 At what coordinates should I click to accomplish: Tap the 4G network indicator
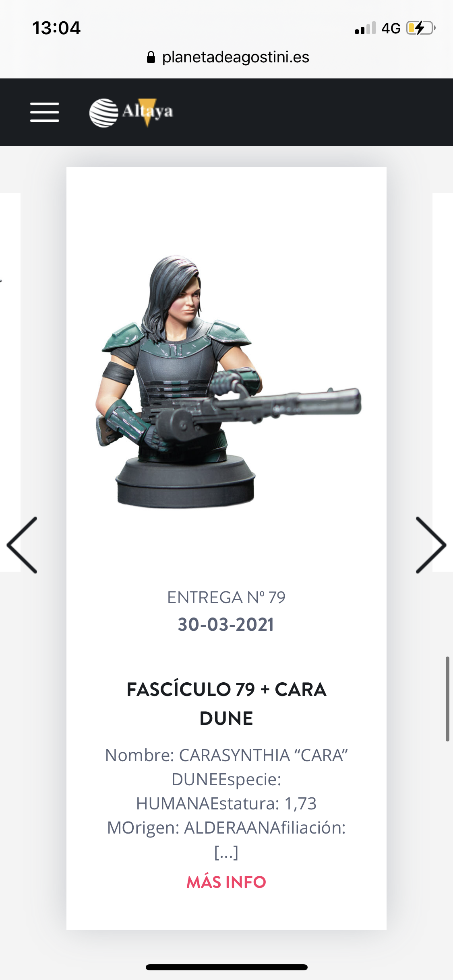point(391,28)
